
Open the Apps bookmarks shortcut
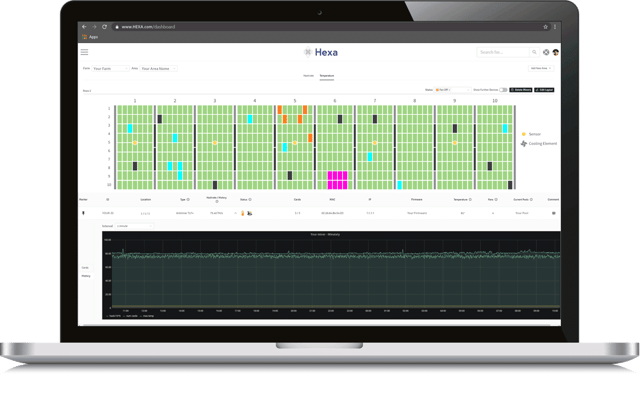[x=90, y=37]
